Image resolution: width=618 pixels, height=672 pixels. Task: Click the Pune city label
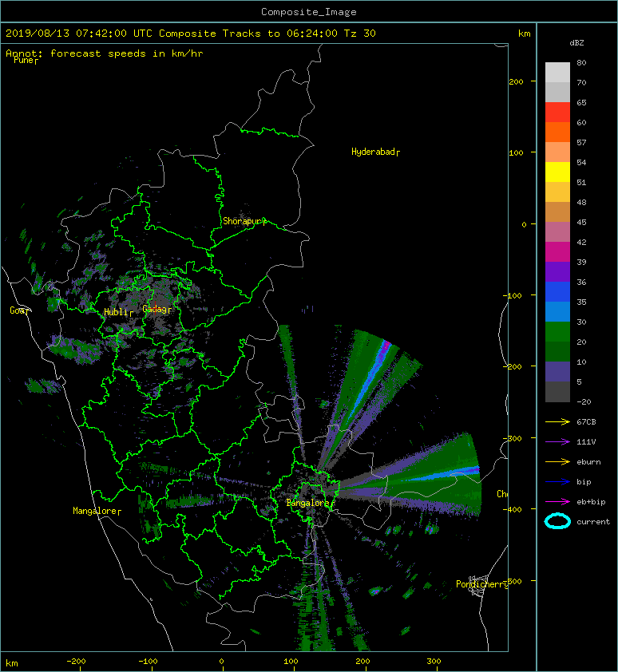coord(24,61)
